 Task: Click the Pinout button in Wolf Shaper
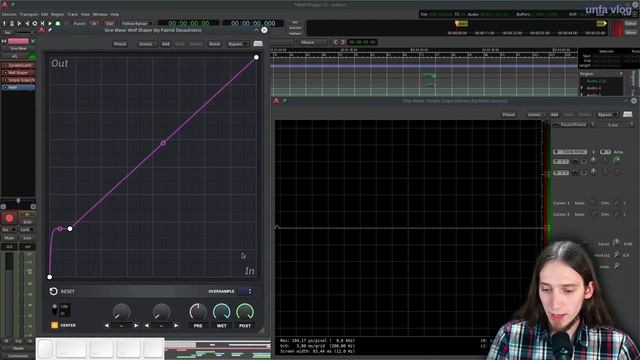click(120, 44)
